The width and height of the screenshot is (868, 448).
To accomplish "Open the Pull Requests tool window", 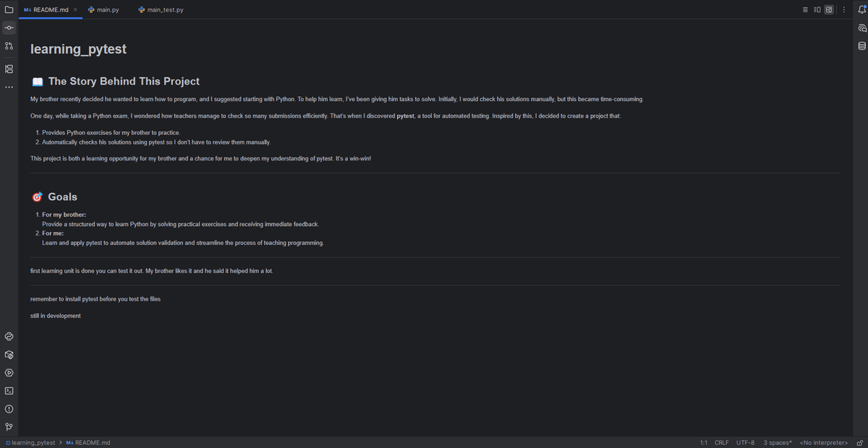I will coord(9,46).
